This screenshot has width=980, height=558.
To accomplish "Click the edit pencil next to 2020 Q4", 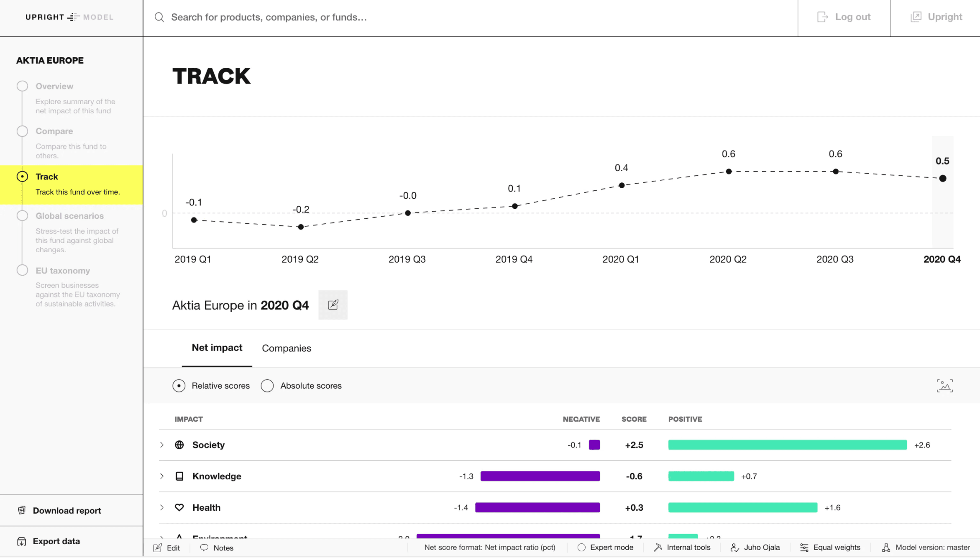I will pos(333,305).
